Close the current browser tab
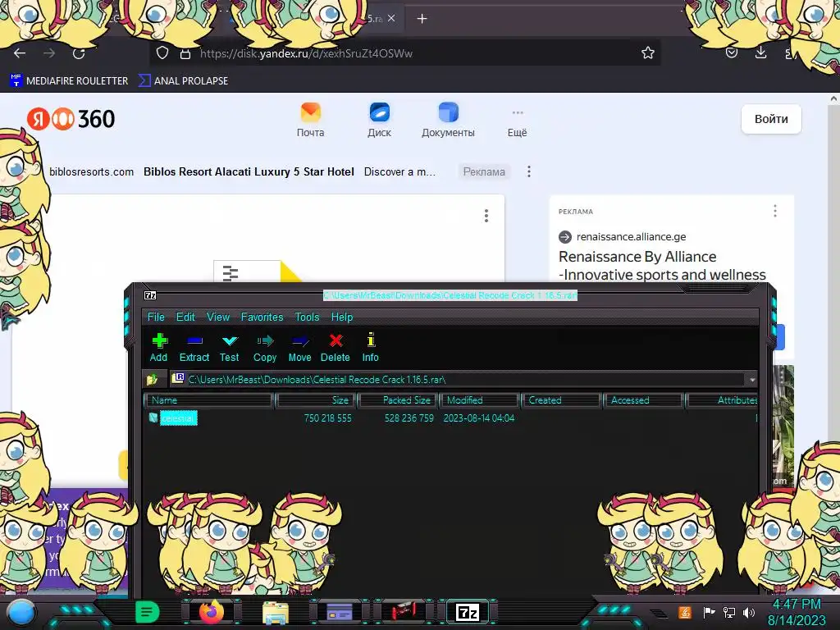Image resolution: width=840 pixels, height=630 pixels. coord(391,18)
